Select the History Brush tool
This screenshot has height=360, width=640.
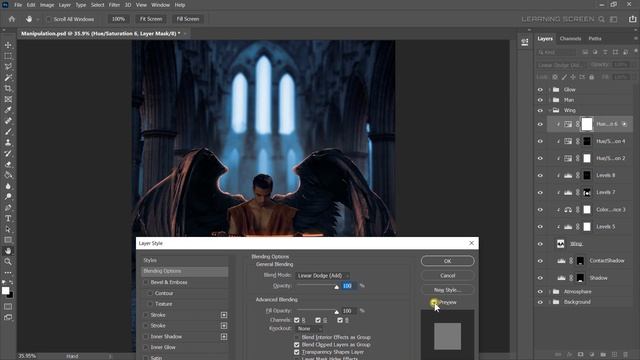(8, 153)
